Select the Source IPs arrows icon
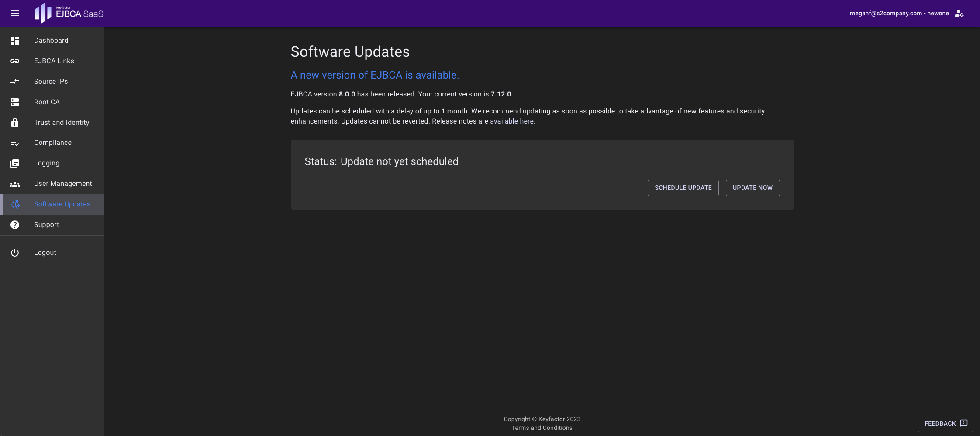This screenshot has height=436, width=980. click(15, 82)
